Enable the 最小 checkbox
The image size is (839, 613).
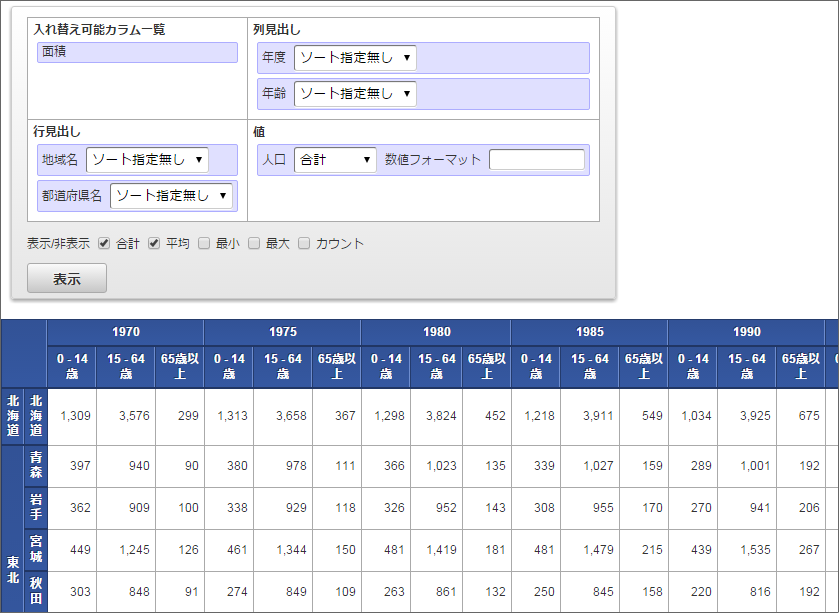coord(204,243)
